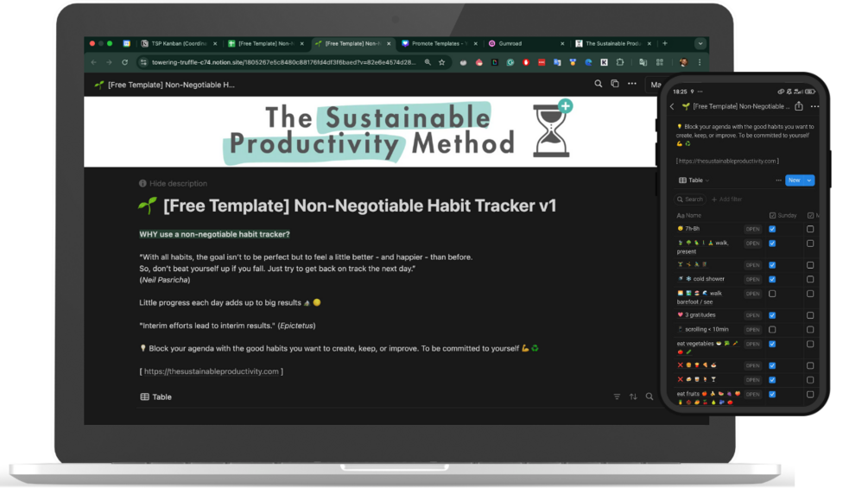Click the sort arrows icon beside Table

click(x=633, y=396)
